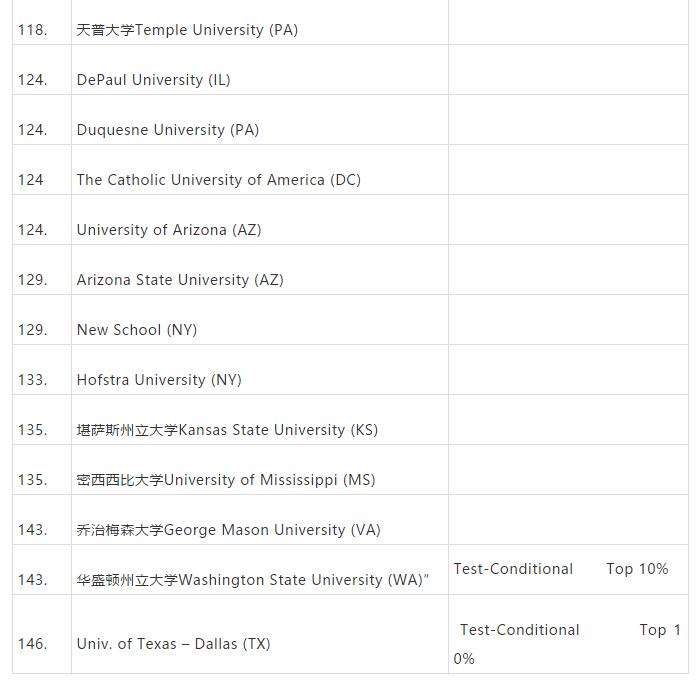The height and width of the screenshot is (681, 699).
Task: Click Kansas State University (KS) entry
Action: [x=227, y=430]
